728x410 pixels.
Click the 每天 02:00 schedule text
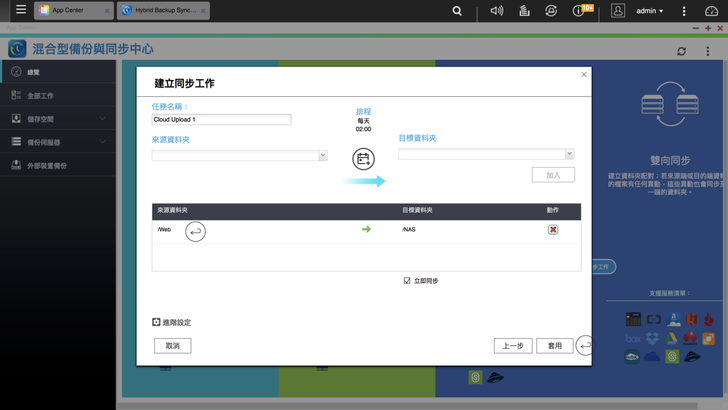[x=363, y=125]
